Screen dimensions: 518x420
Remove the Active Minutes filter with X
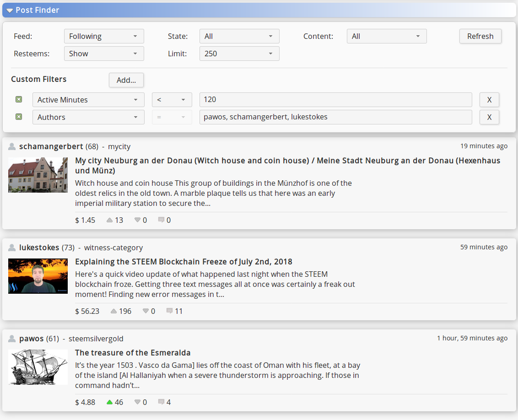[x=489, y=100]
